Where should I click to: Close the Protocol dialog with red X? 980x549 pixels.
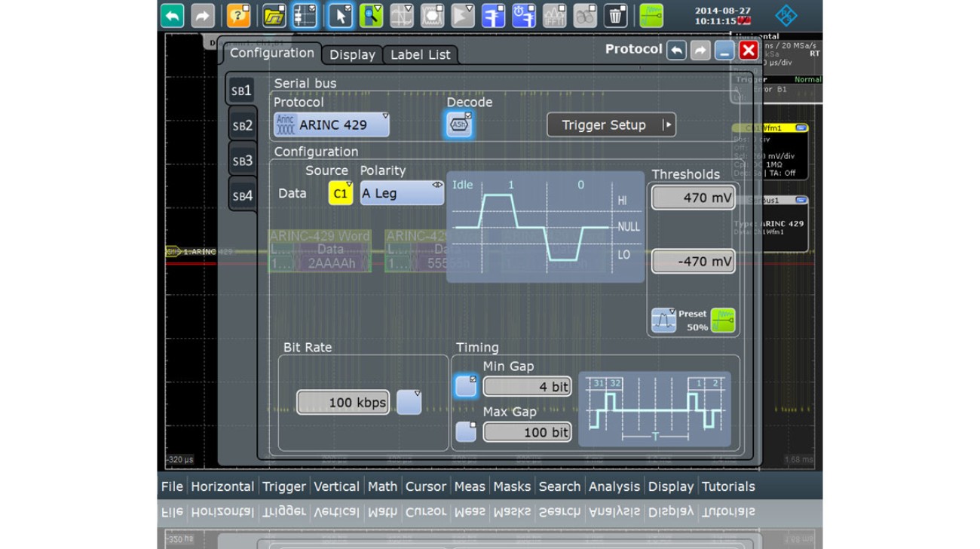point(748,50)
